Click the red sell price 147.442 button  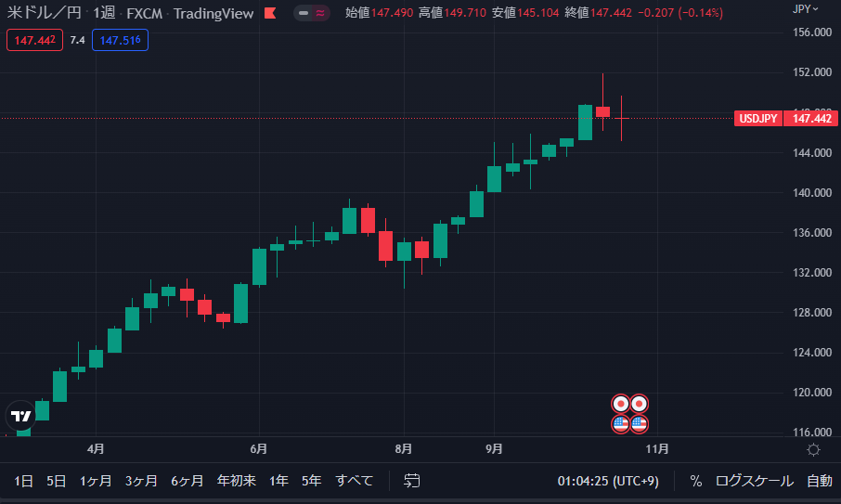(34, 41)
